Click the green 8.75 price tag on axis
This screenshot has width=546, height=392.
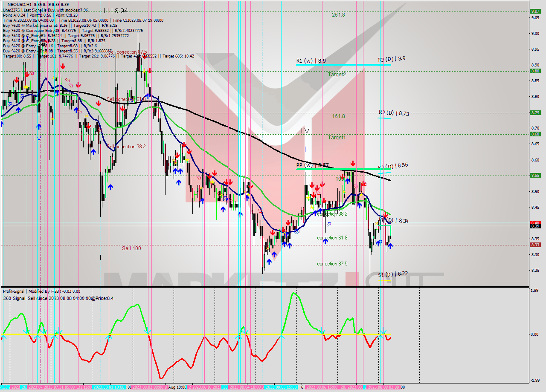coord(535,112)
